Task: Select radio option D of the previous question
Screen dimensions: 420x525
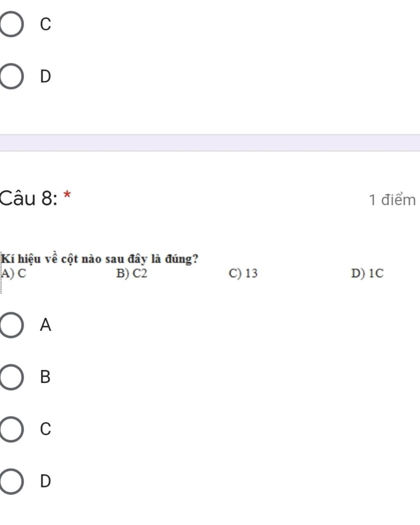Action: click(11, 76)
